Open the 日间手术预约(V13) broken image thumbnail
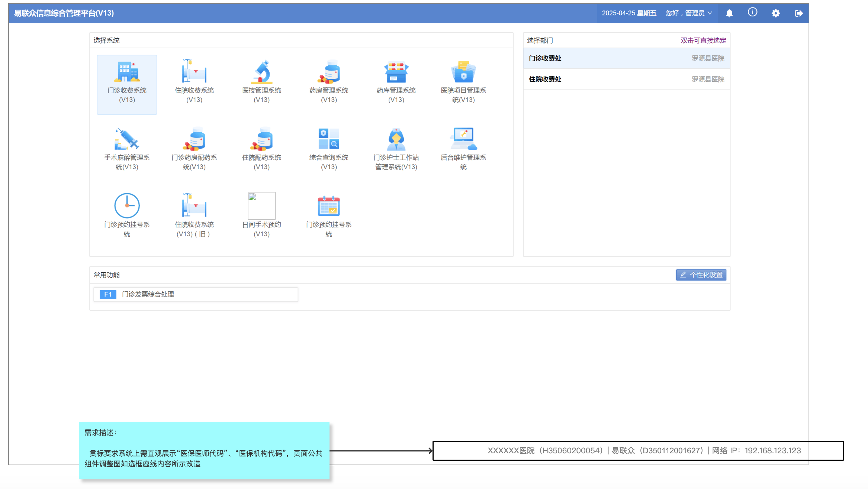Viewport: 868px width, 489px height. point(261,205)
